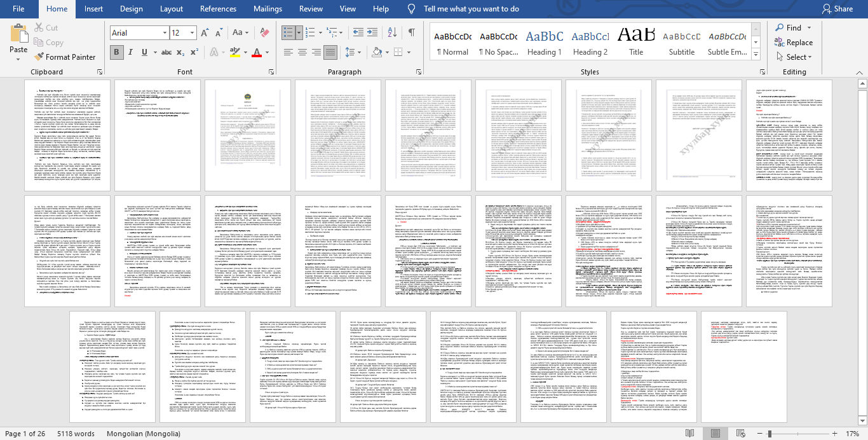Click the Replace button in Editing
Viewport: 868px width, 440px height.
(793, 43)
